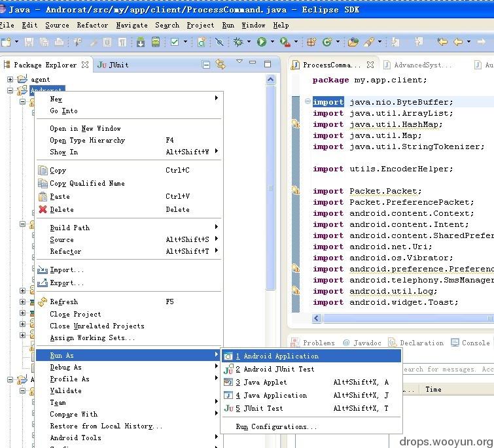Open the Run button dropdown arrow
Viewport: 494px width, 448px height.
[x=272, y=42]
